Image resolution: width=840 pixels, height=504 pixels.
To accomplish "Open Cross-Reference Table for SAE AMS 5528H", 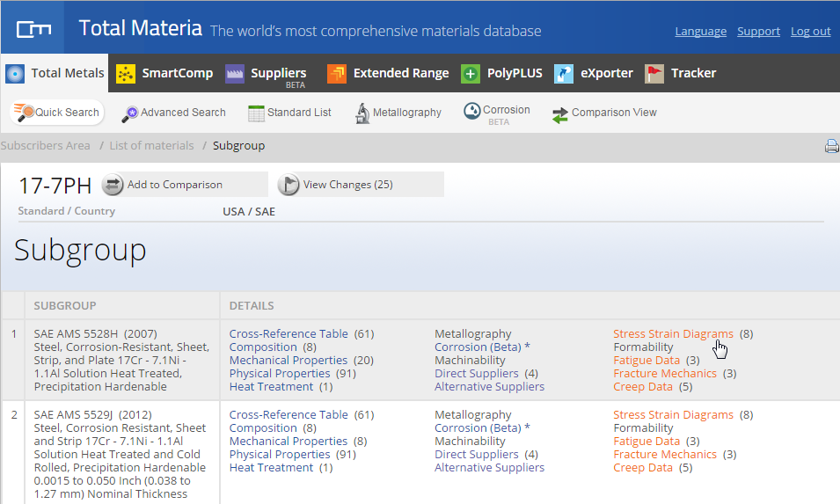I will click(289, 333).
